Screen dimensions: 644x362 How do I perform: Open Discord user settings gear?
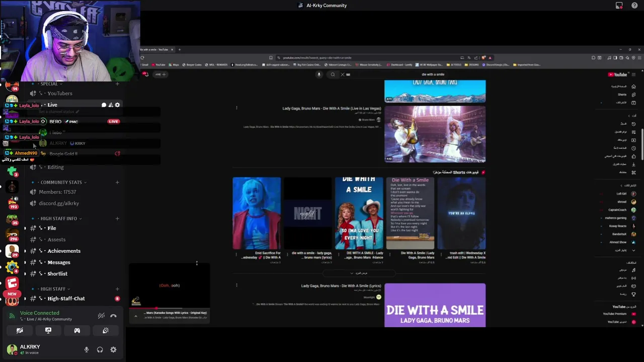point(113,349)
